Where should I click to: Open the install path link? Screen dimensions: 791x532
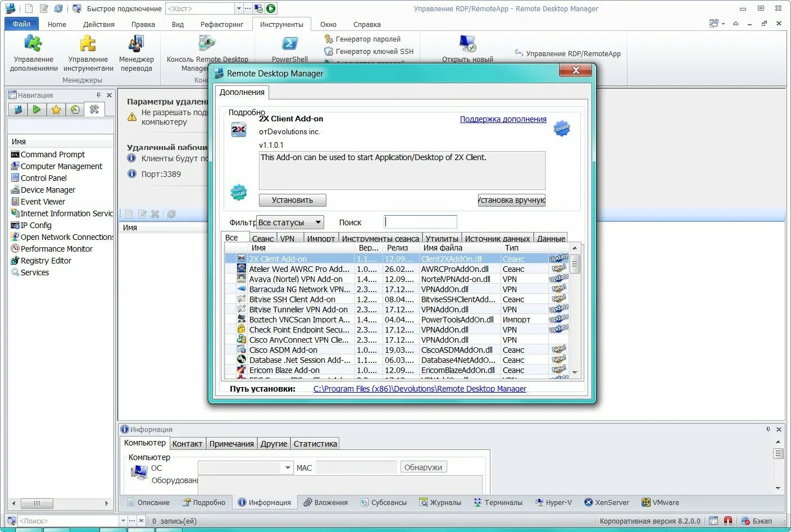tap(420, 389)
